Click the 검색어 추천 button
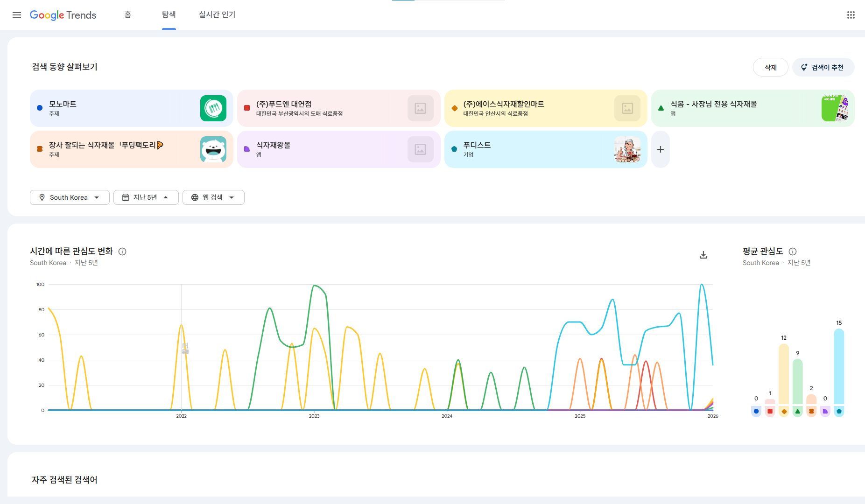This screenshot has height=504, width=865. click(x=823, y=68)
